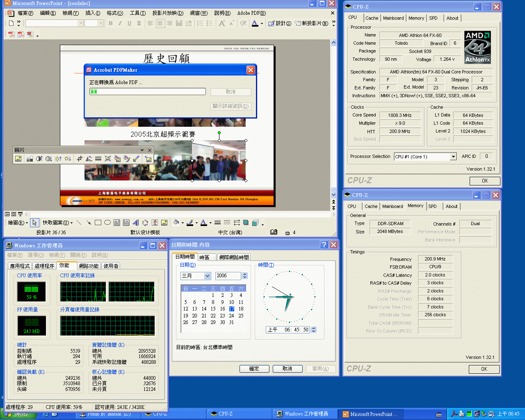
Task: Select the Arrow drawing tool
Action: coord(88,223)
